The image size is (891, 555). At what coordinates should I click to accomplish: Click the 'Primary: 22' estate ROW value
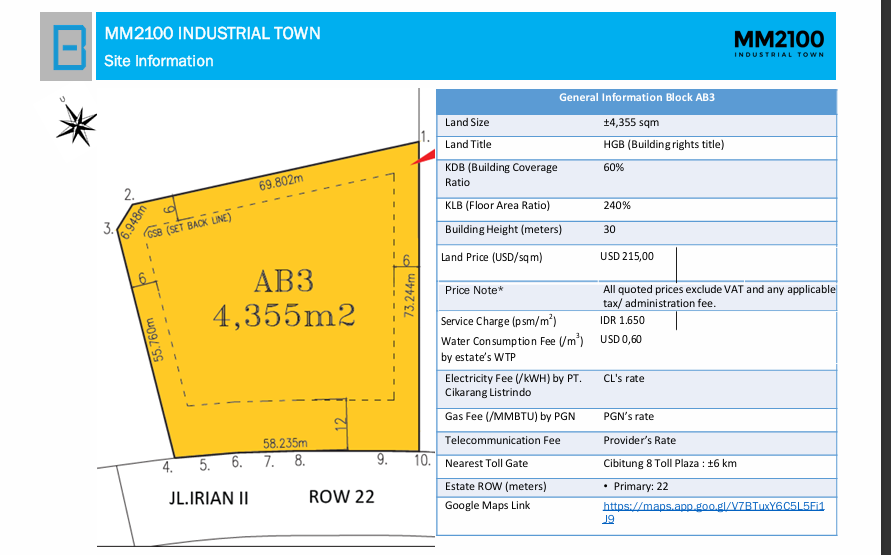[x=640, y=487]
